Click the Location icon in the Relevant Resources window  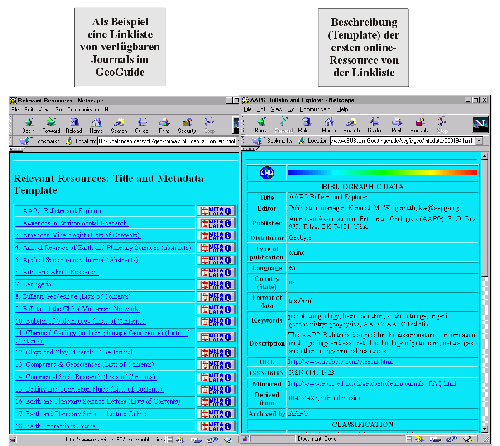click(x=69, y=141)
